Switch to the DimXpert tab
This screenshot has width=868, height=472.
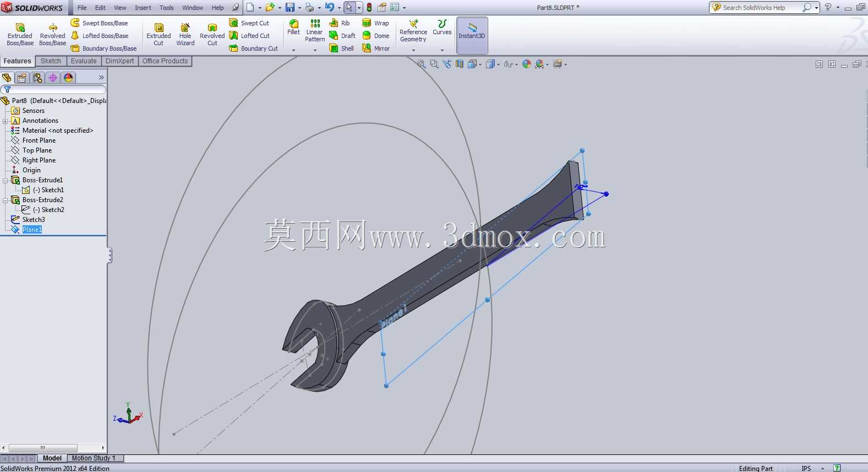click(120, 61)
